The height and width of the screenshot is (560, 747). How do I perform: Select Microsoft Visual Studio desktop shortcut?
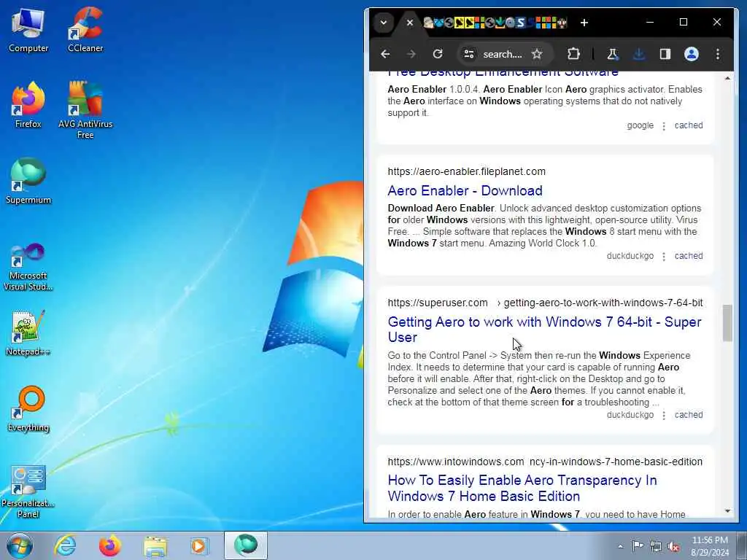pos(28,267)
